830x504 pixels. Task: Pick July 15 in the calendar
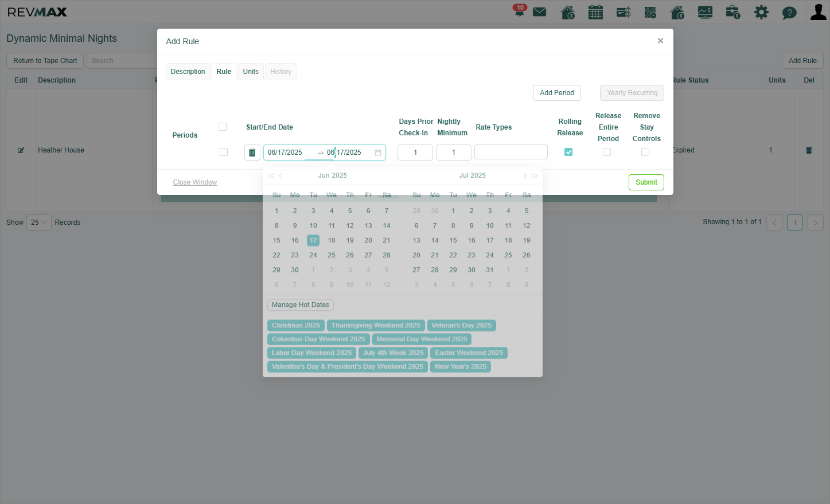(x=453, y=240)
